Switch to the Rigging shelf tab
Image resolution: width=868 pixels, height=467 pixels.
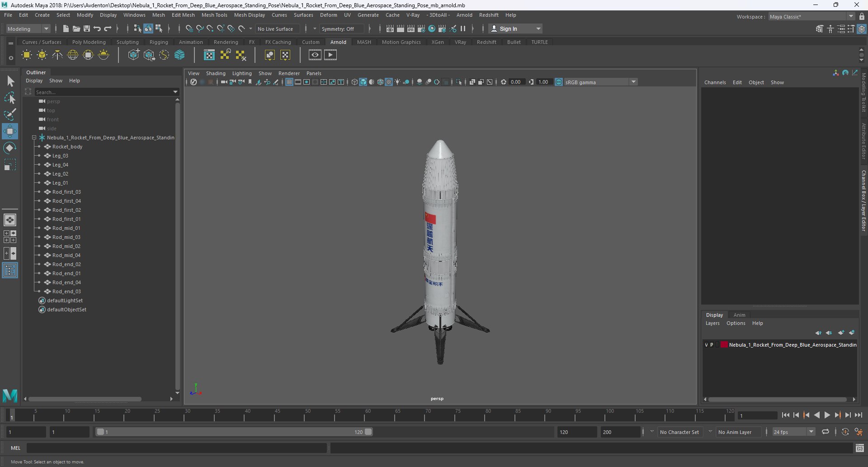tap(159, 42)
